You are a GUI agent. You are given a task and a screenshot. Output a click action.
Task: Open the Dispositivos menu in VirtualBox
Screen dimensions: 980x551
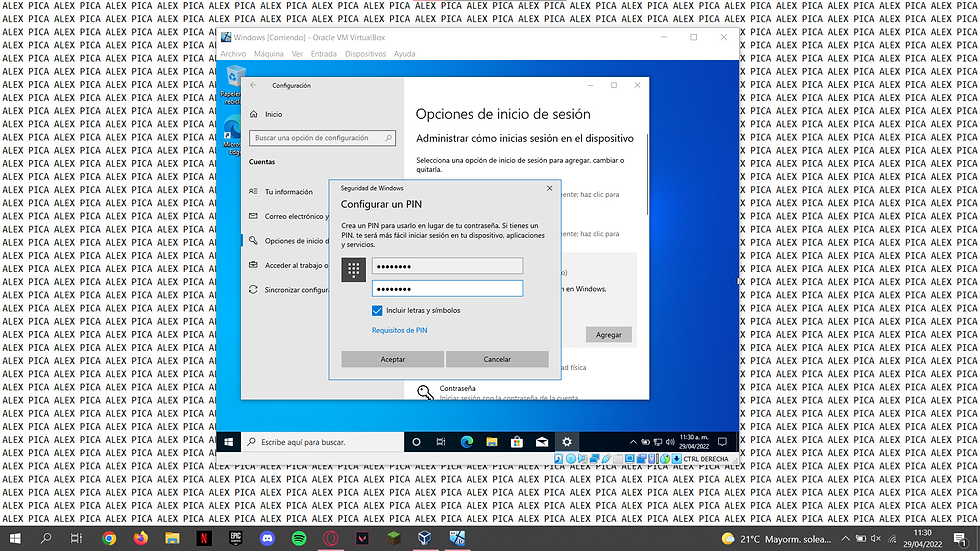click(366, 54)
